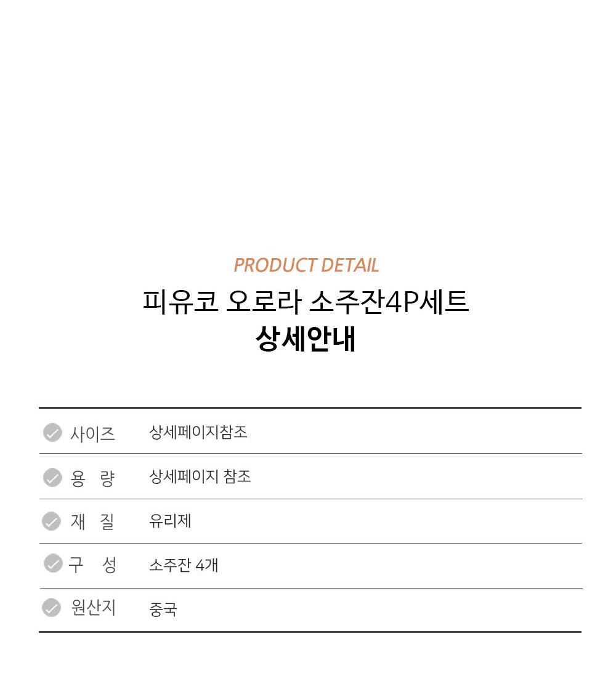616x676 pixels.
Task: Select the 용량 row label
Action: point(92,478)
